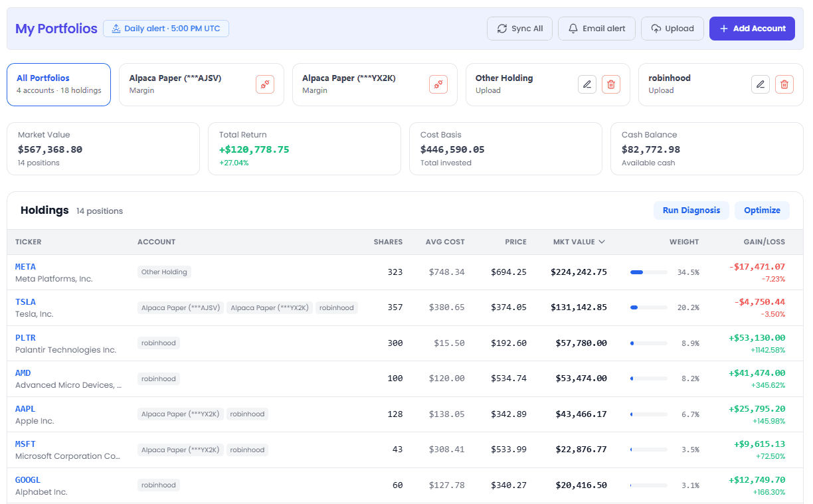Open the GOOGL ticker link

point(28,480)
